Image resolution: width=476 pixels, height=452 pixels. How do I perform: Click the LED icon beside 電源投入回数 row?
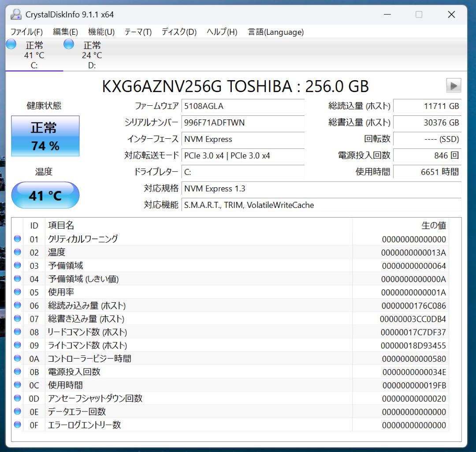pyautogui.click(x=18, y=372)
